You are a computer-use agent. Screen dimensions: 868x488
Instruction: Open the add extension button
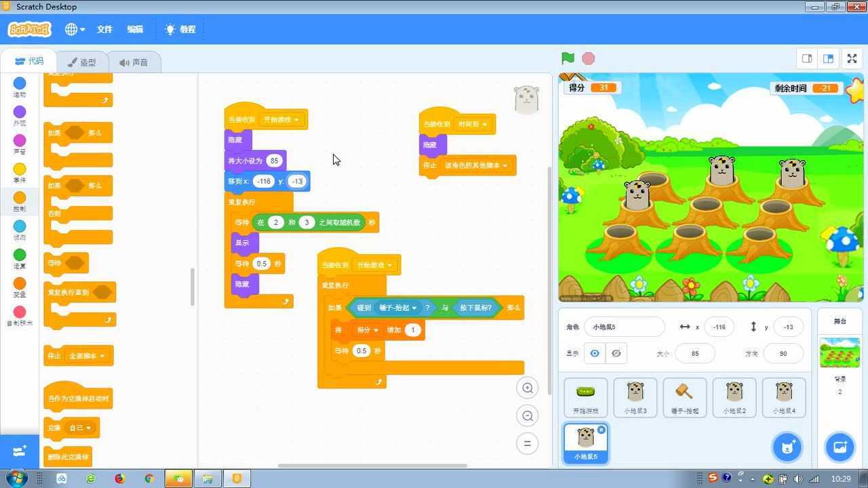pyautogui.click(x=19, y=451)
